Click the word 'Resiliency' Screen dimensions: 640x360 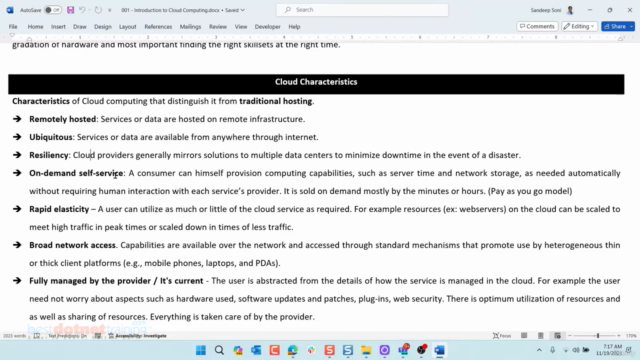click(x=49, y=155)
